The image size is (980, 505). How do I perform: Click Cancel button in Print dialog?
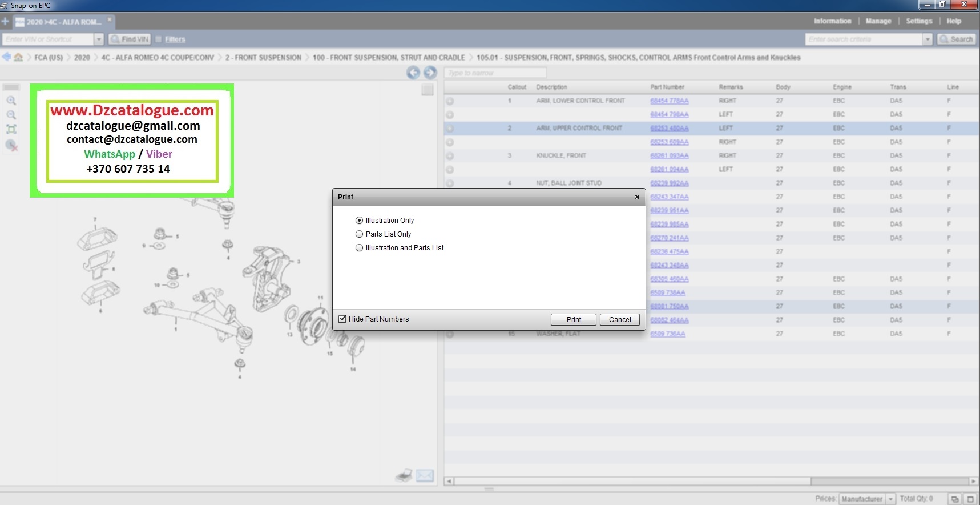click(620, 320)
